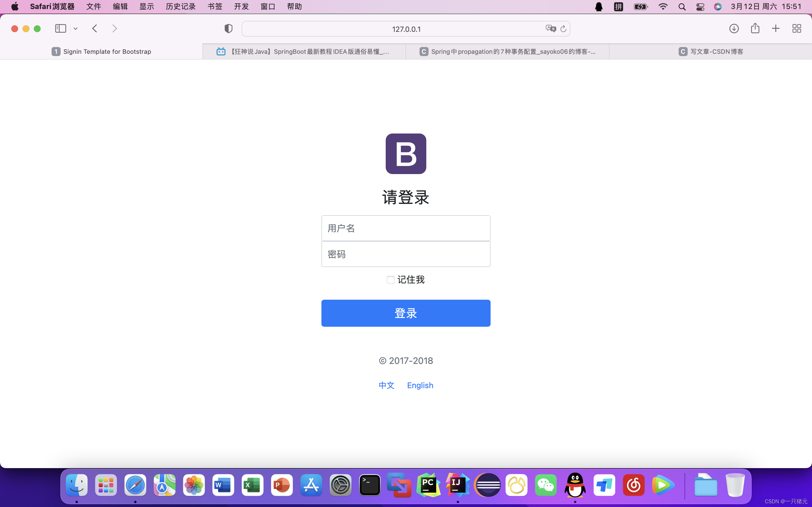The height and width of the screenshot is (507, 812).
Task: Open a new tab with plus icon
Action: click(x=776, y=28)
